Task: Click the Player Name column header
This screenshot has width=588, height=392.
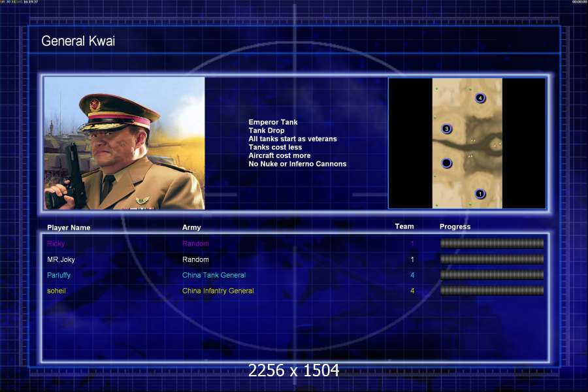Action: click(69, 228)
